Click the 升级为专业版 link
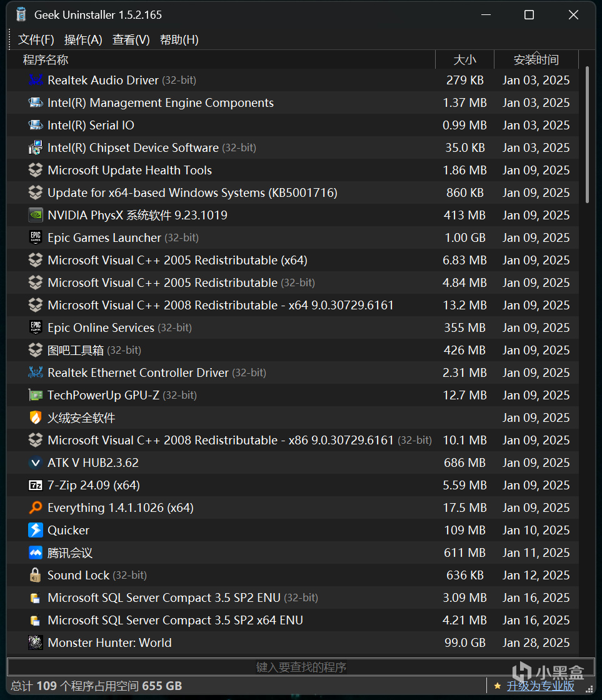Screen dimensions: 602x700 (x=540, y=686)
